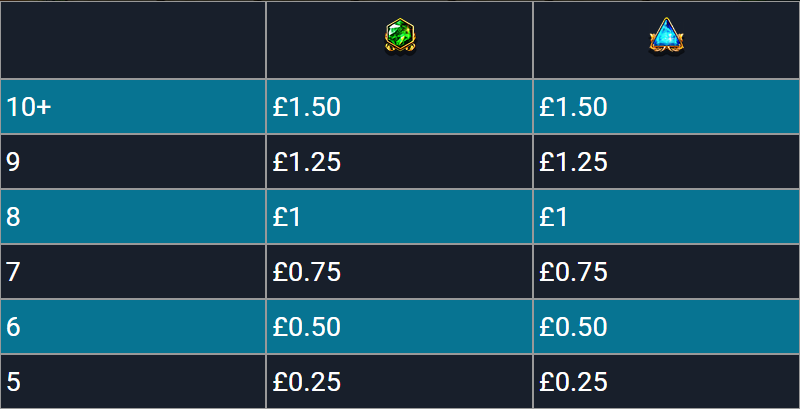This screenshot has height=409, width=800.
Task: Click the green hexagon gem icon
Action: 399,37
